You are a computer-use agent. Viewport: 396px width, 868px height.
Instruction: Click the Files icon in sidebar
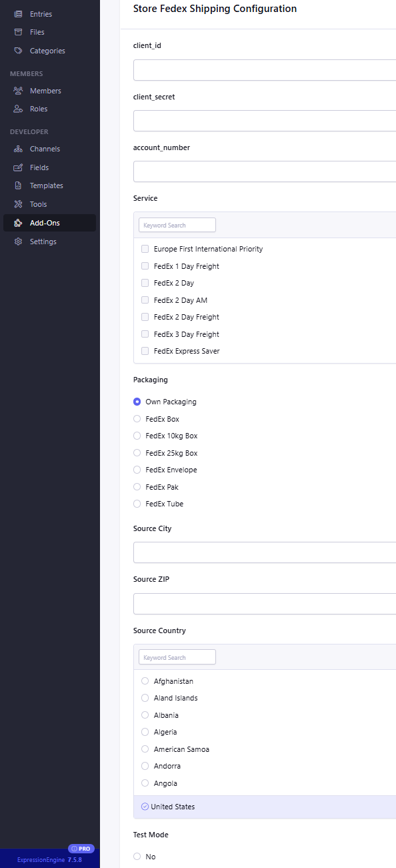(x=18, y=32)
